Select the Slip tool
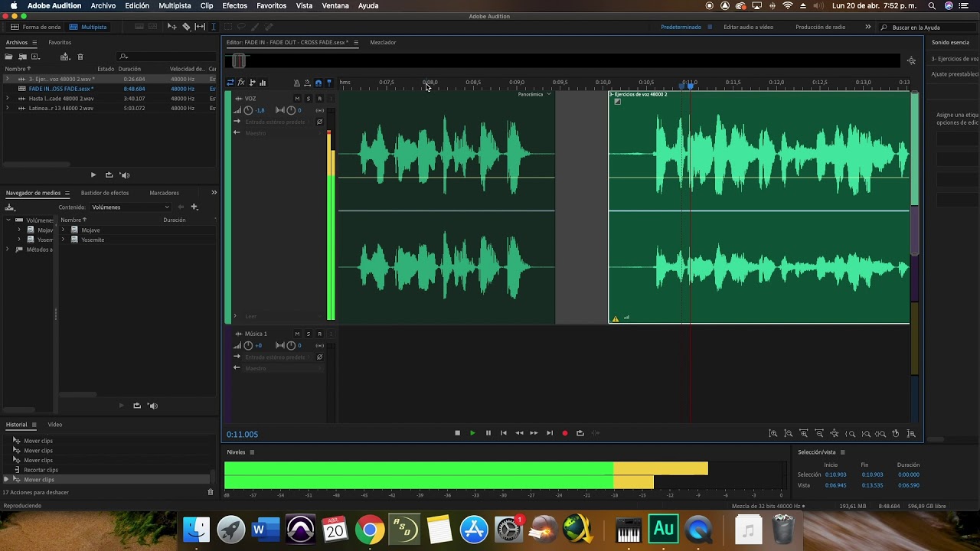 coord(200,27)
